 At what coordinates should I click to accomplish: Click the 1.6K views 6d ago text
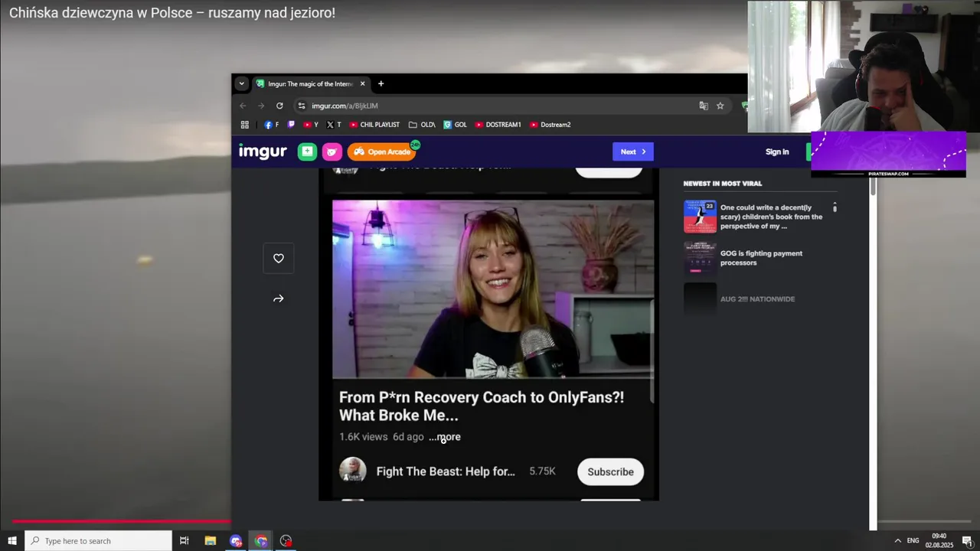(x=381, y=437)
